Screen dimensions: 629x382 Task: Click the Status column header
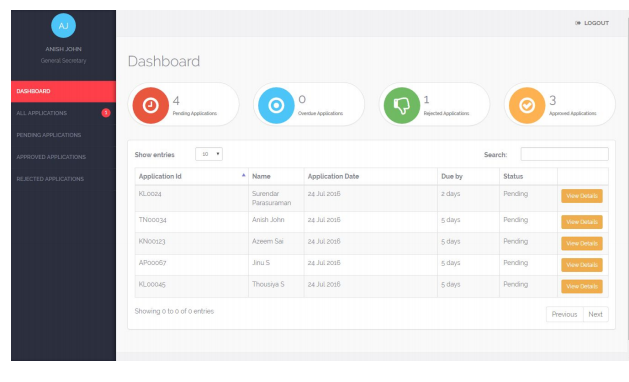528,176
